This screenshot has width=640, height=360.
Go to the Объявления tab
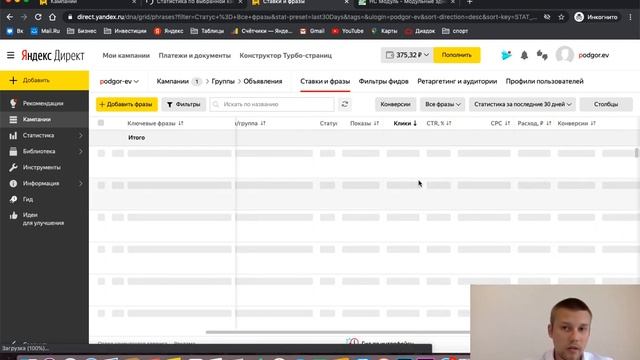(263, 82)
